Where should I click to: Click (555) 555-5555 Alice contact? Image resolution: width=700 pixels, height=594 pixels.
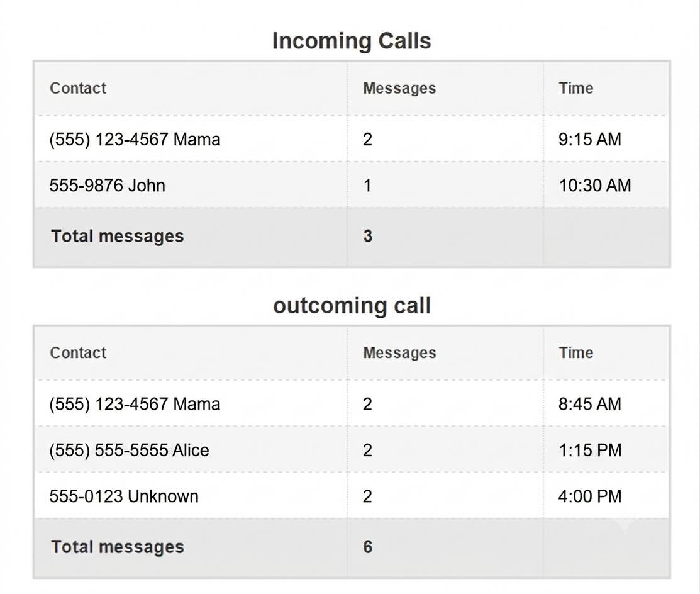(x=129, y=450)
